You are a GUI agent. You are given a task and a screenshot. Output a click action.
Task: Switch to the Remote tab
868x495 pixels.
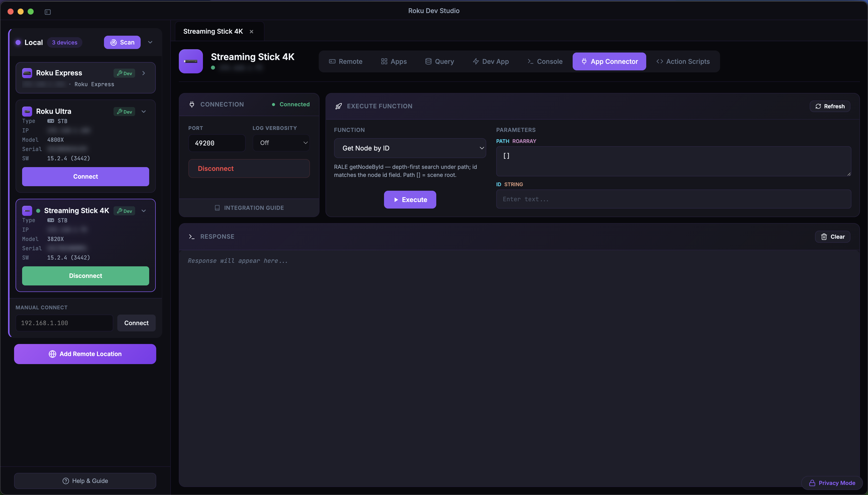pos(346,62)
